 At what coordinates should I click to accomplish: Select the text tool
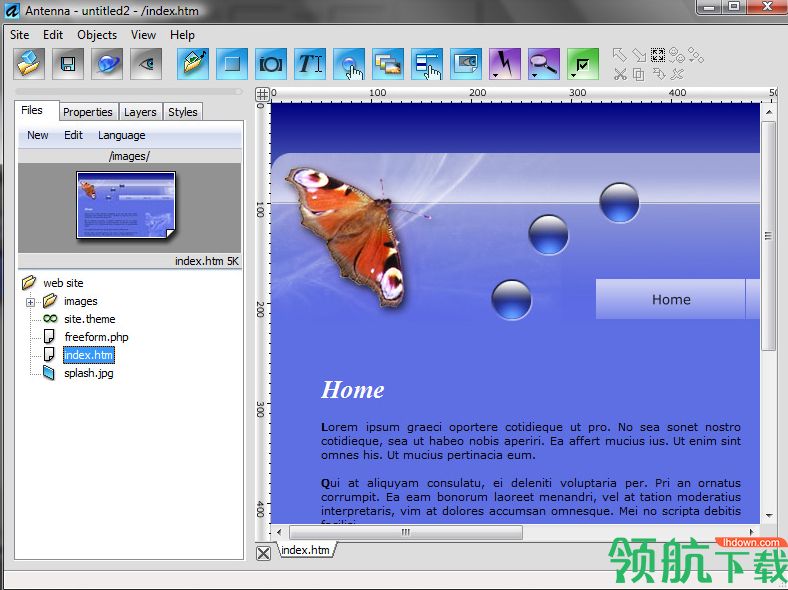pyautogui.click(x=310, y=64)
